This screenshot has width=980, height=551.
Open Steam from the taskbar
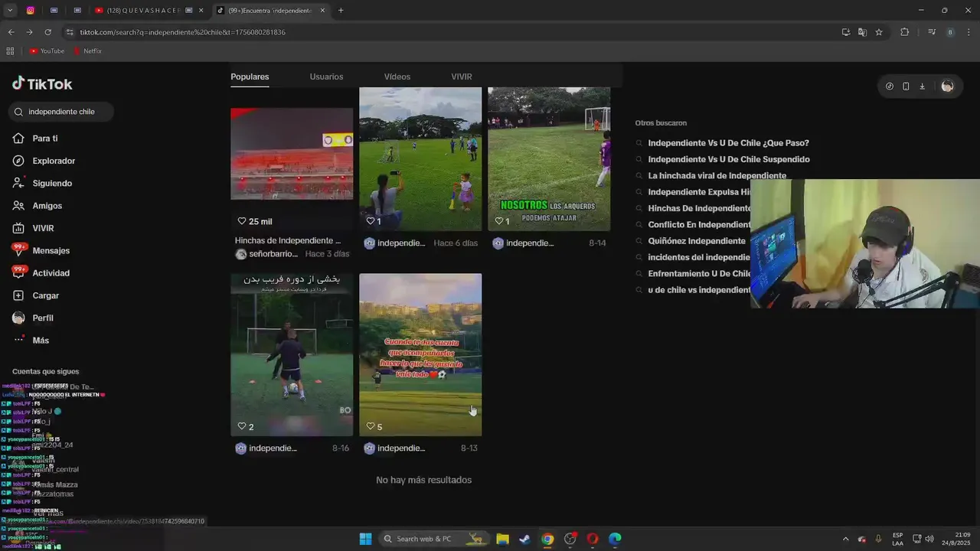[524, 539]
